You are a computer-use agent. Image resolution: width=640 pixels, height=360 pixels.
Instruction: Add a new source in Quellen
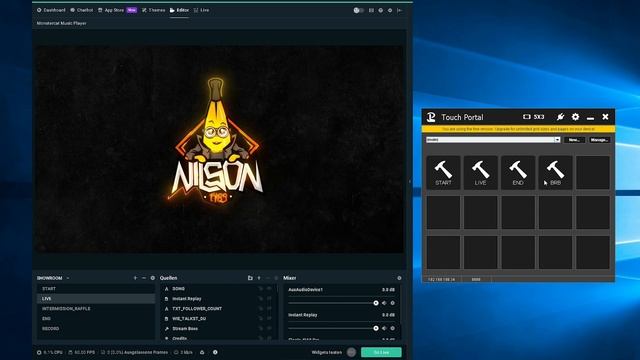tap(259, 278)
